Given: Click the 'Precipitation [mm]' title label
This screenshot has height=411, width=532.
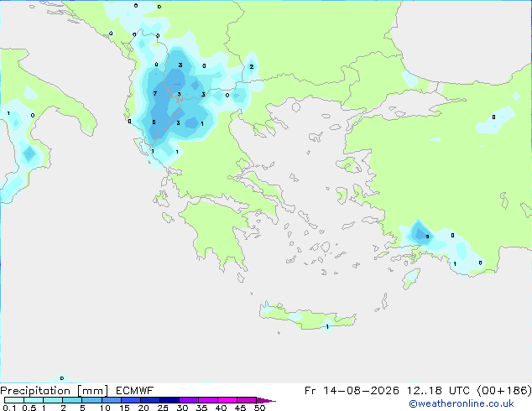Looking at the screenshot, I should click(x=55, y=391).
